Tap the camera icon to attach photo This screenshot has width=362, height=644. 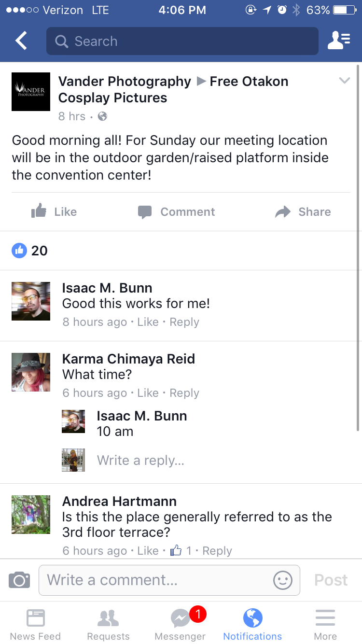(19, 580)
